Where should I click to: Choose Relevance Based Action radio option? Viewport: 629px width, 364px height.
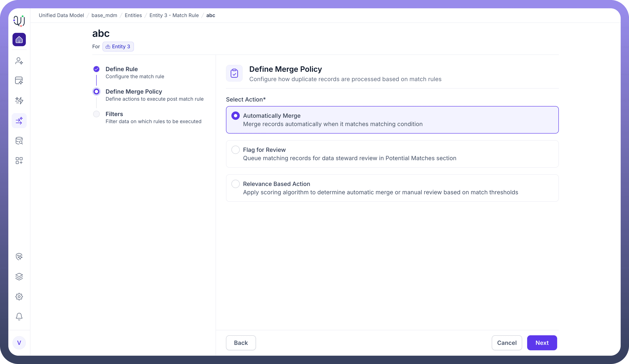tap(235, 184)
